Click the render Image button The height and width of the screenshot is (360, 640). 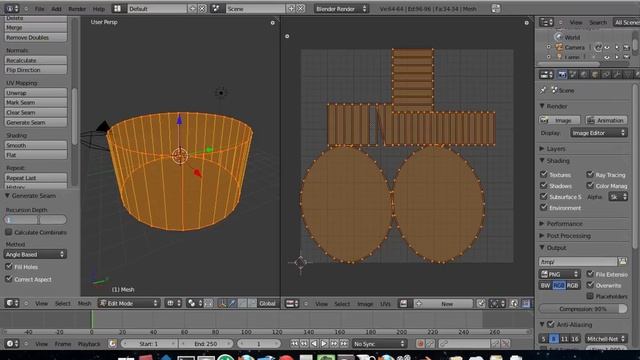pyautogui.click(x=560, y=120)
